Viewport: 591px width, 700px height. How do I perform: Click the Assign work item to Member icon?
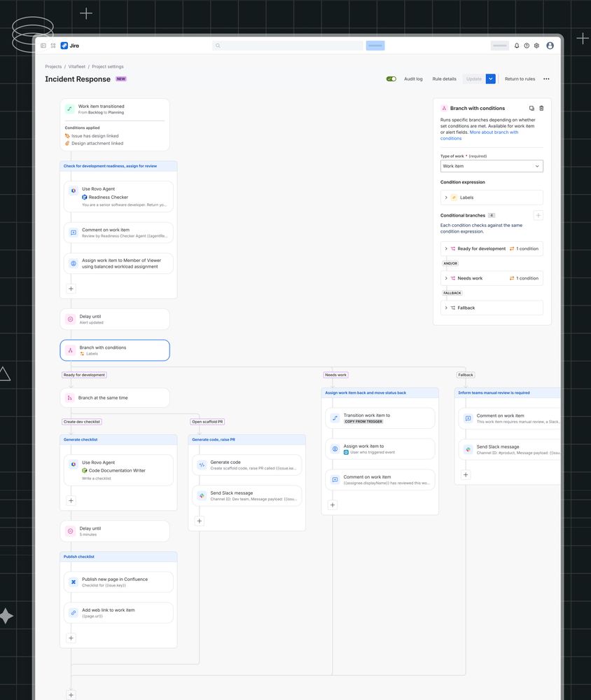pyautogui.click(x=74, y=263)
